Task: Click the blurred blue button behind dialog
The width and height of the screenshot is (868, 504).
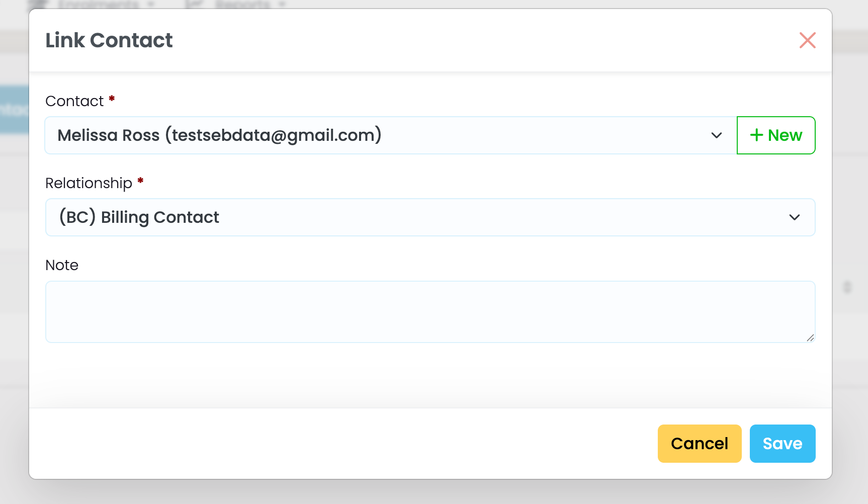Action: tap(14, 110)
